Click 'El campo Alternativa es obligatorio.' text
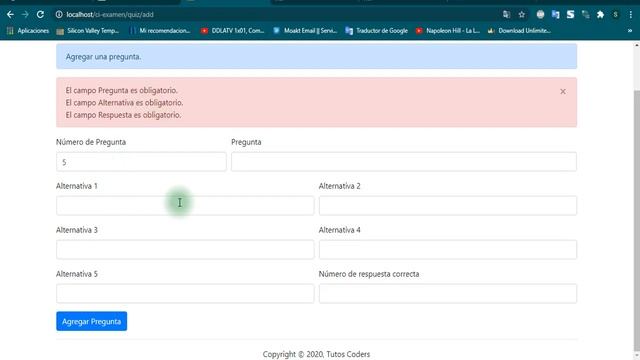 pyautogui.click(x=124, y=102)
